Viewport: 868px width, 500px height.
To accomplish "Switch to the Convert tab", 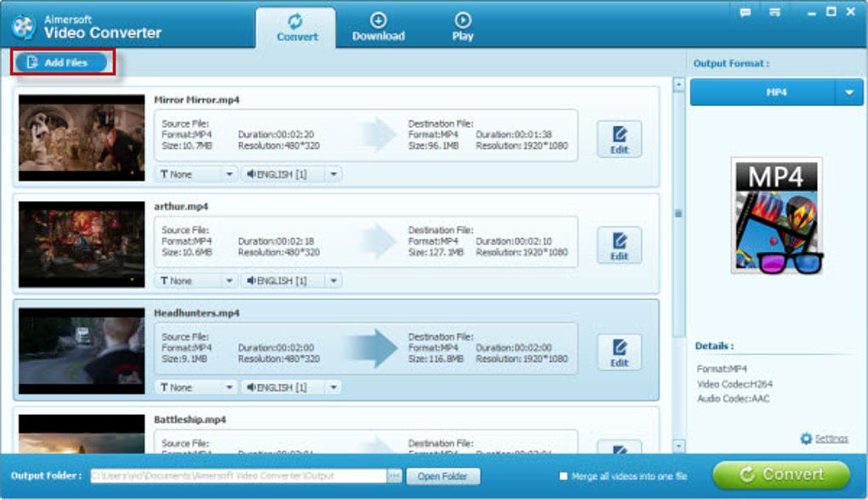I will (x=297, y=28).
